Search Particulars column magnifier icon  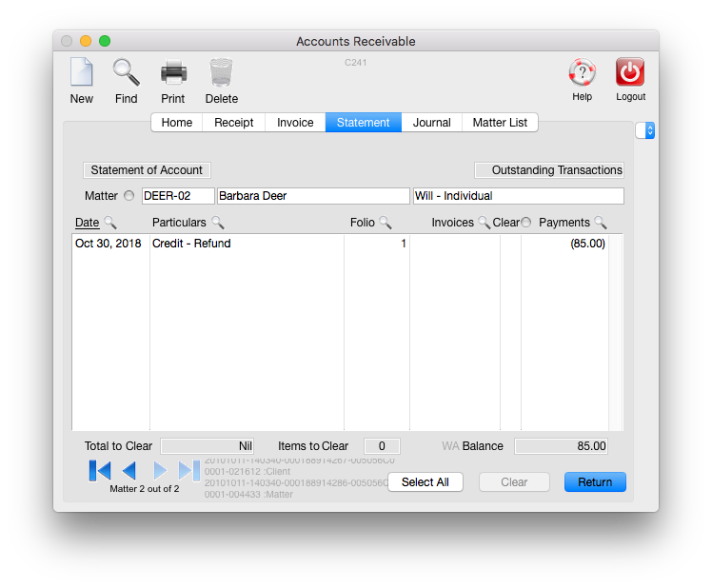[x=218, y=223]
